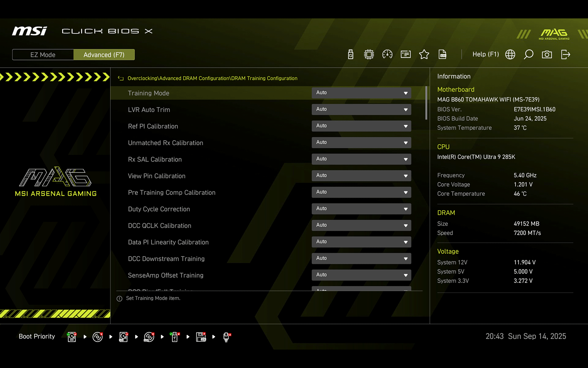Click the date and time display
The height and width of the screenshot is (368, 588).
point(526,336)
